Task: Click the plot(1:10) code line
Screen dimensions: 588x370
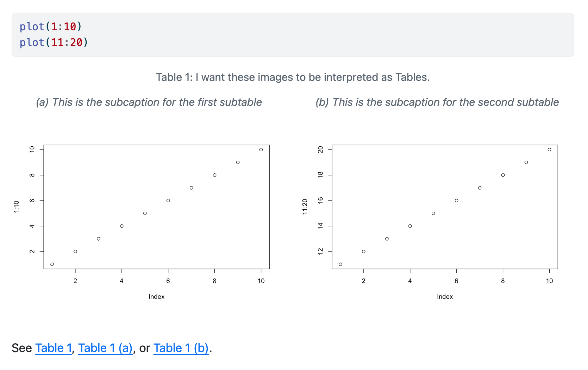Action: (x=51, y=27)
